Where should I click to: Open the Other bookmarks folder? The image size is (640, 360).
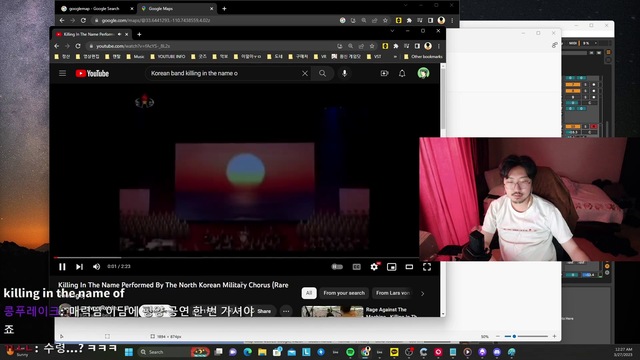click(423, 57)
